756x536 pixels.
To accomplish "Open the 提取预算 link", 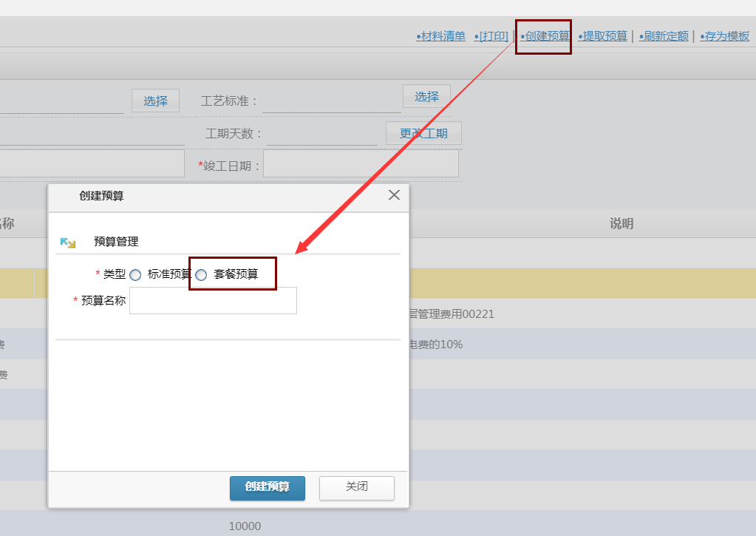I will [602, 36].
